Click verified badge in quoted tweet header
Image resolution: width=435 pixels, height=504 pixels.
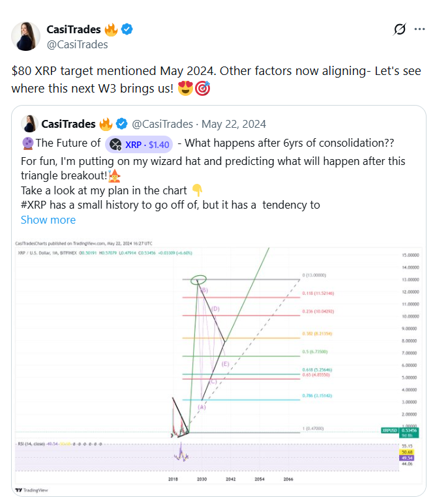(121, 124)
